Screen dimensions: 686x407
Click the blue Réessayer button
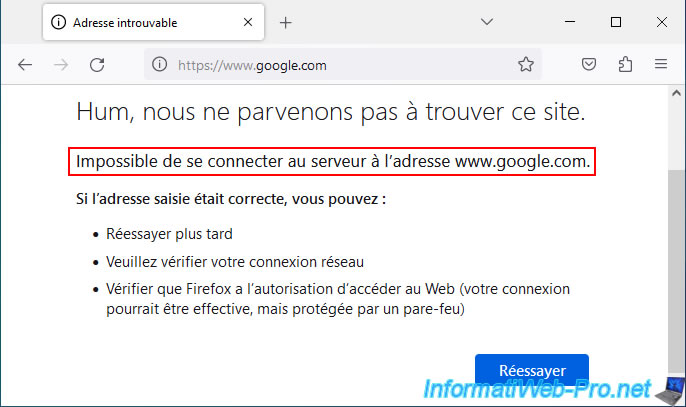pyautogui.click(x=532, y=370)
